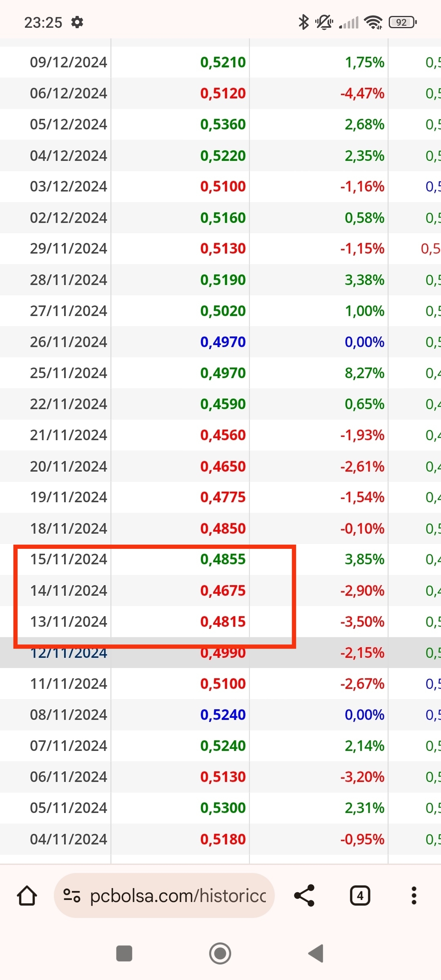
Task: Tap the share icon in browser toolbar
Action: 304,896
